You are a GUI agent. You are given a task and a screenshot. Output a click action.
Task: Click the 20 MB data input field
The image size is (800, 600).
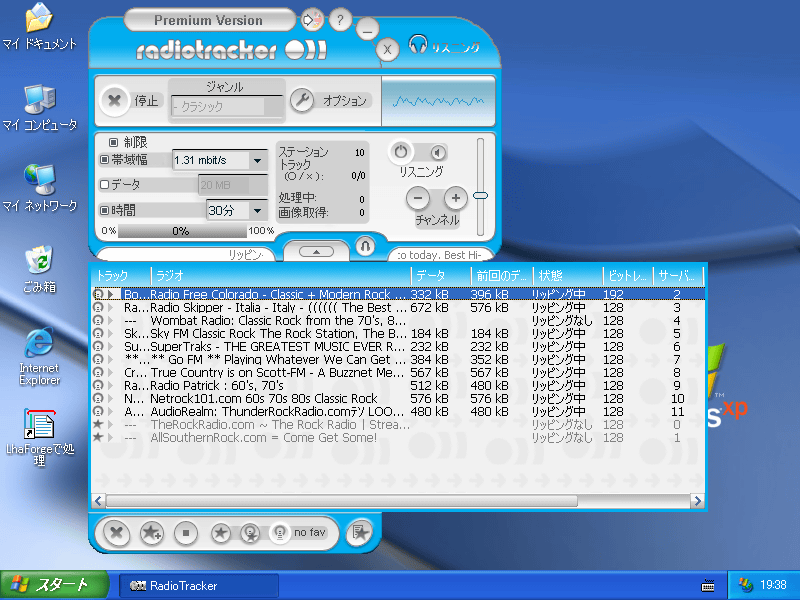point(233,185)
